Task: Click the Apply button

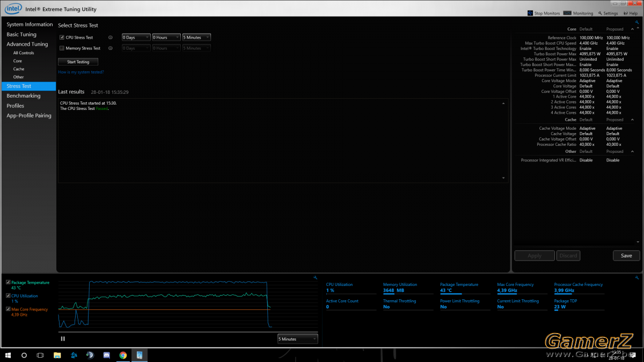Action: tap(535, 256)
